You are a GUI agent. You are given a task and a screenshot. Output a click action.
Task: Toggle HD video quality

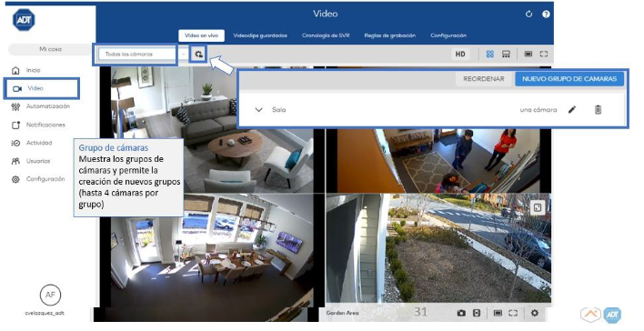coord(460,55)
